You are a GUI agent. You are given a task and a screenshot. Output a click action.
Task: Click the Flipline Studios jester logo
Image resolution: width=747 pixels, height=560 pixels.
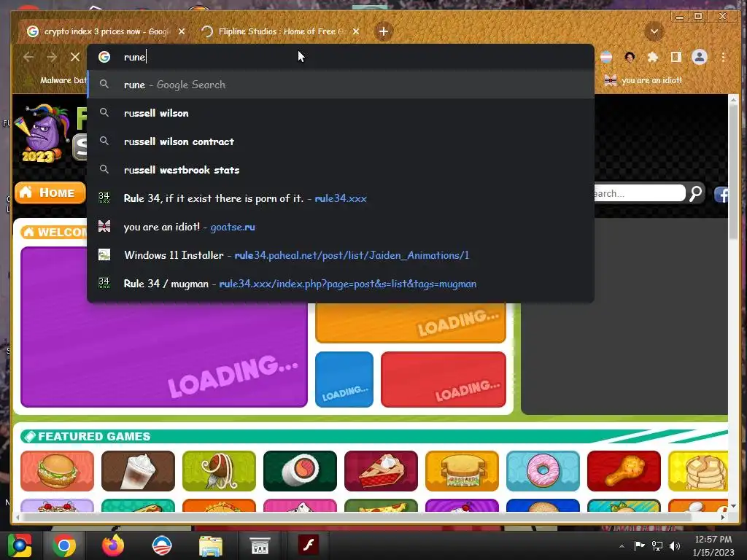[x=41, y=133]
